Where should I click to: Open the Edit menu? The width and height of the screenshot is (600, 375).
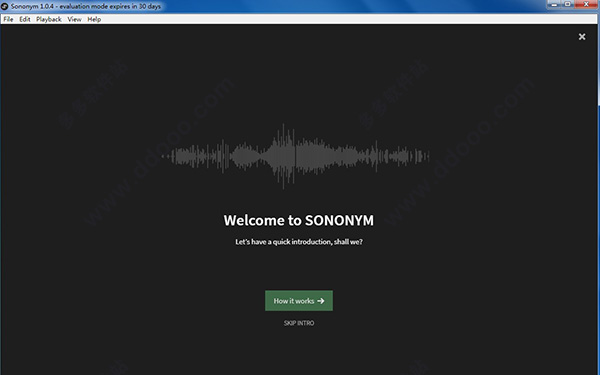click(25, 19)
